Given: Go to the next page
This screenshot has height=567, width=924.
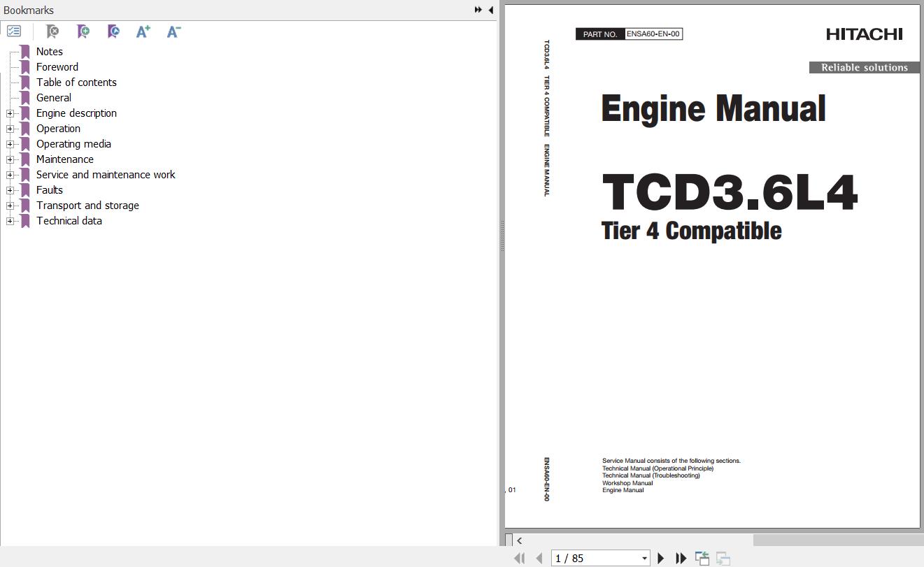Looking at the screenshot, I should [660, 558].
